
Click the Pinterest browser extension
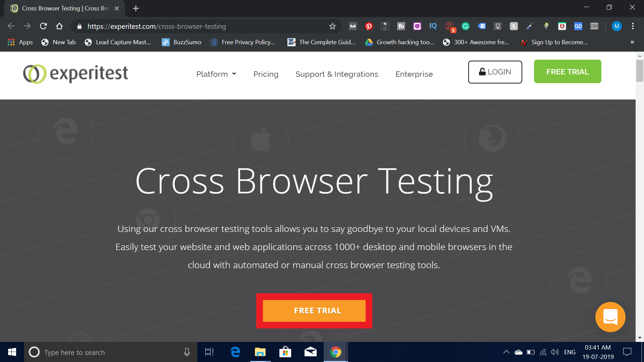tap(369, 26)
